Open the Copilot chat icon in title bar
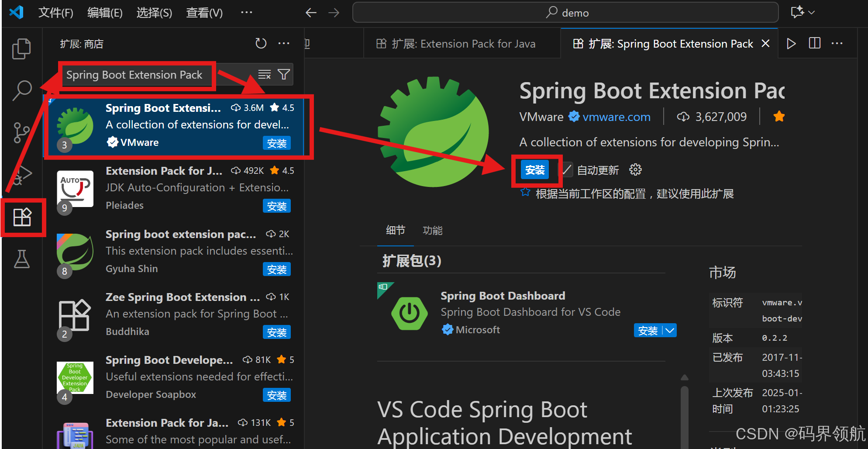 [797, 12]
